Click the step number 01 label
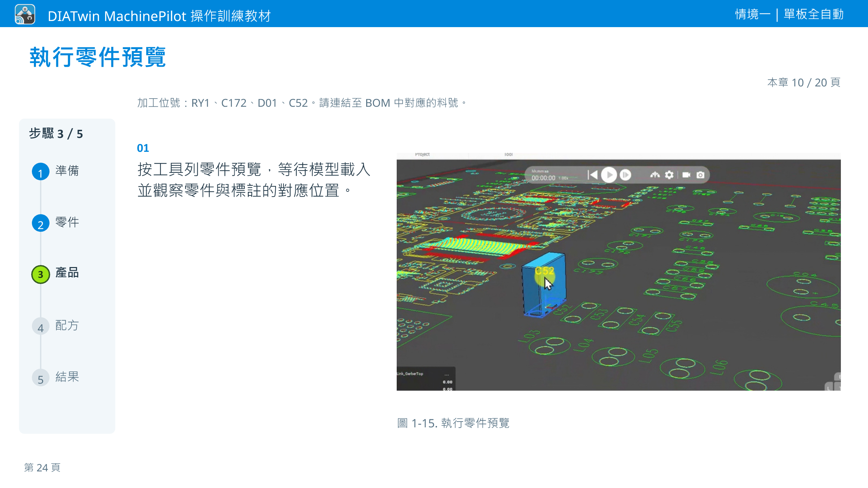The width and height of the screenshot is (868, 488). coord(143,148)
